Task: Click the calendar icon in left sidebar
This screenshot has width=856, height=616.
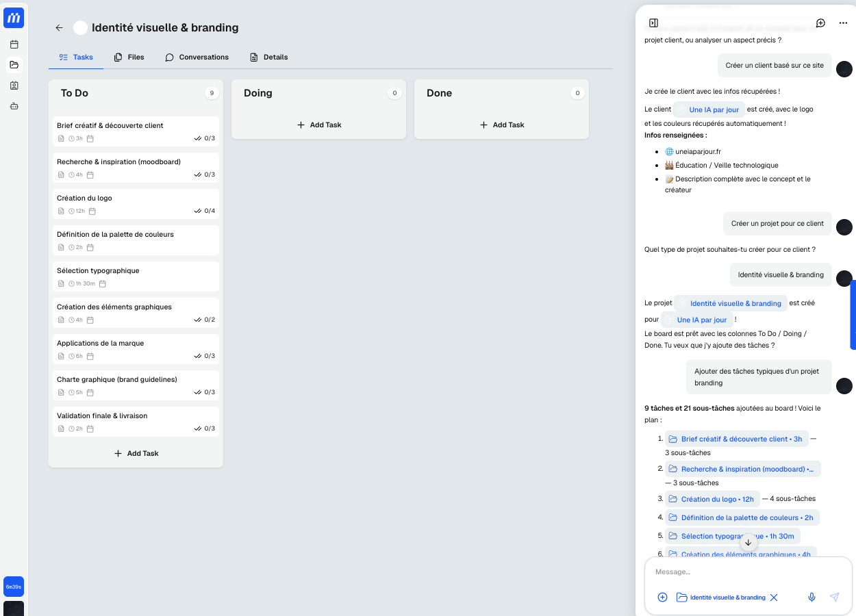Action: pyautogui.click(x=14, y=44)
